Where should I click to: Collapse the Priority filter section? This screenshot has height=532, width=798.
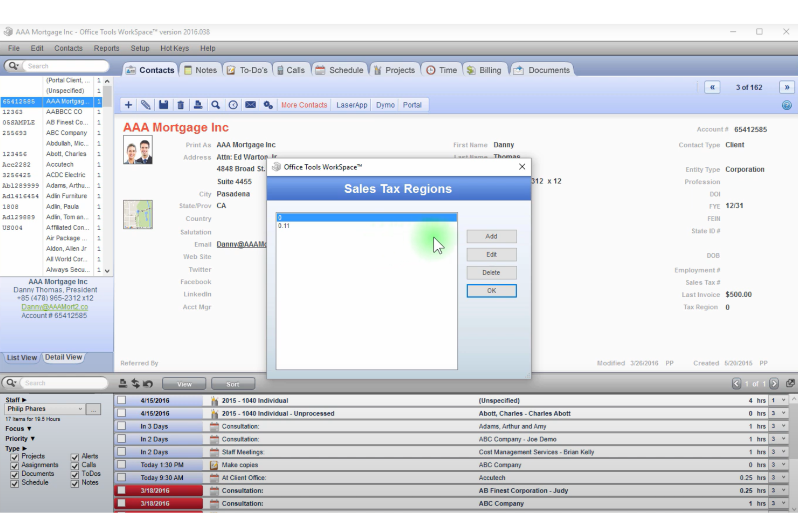(32, 439)
